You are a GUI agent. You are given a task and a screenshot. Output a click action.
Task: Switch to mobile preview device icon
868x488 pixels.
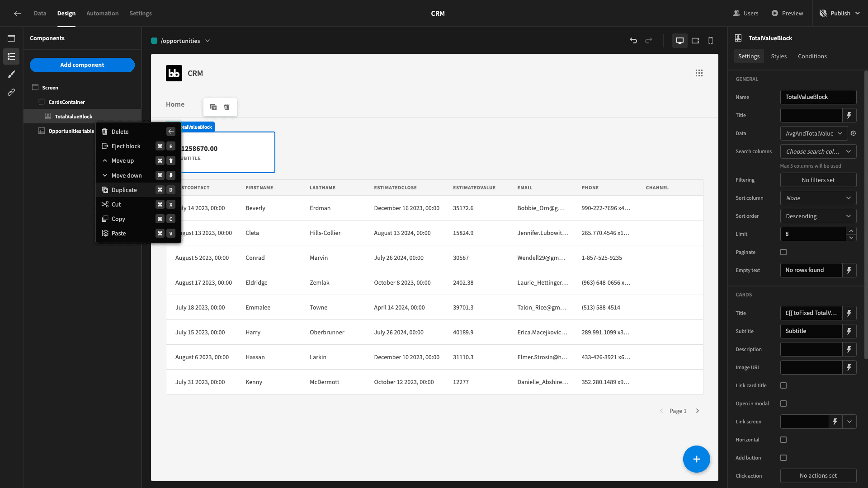pos(711,41)
